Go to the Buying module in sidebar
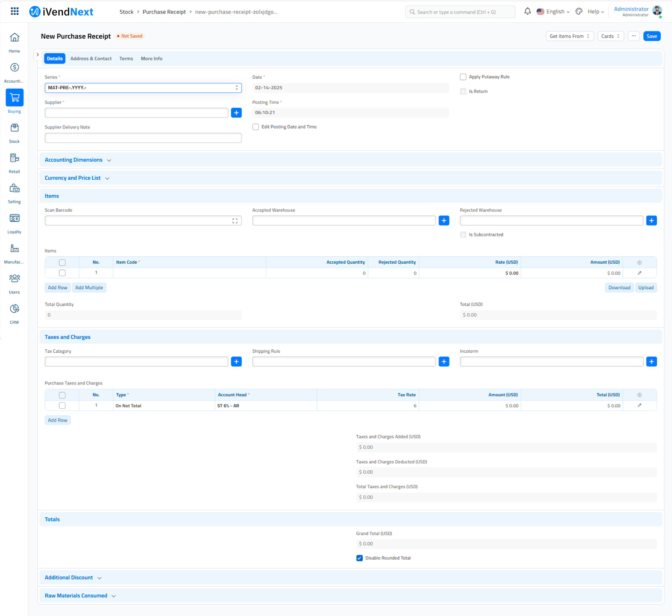 coord(15,98)
